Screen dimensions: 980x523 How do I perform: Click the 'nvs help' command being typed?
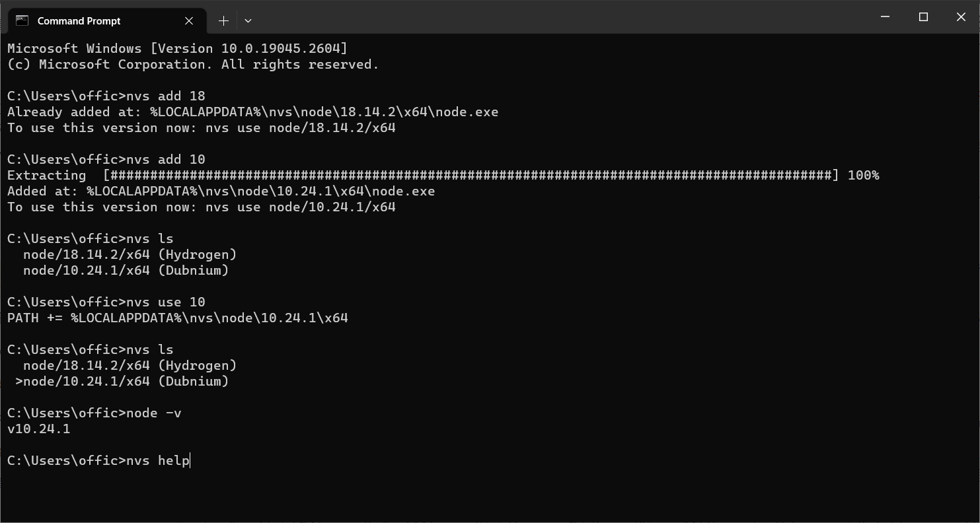click(158, 460)
